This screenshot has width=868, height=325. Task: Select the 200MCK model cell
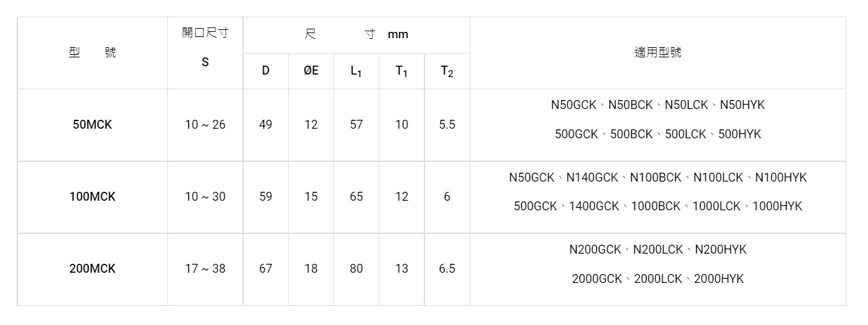point(92,269)
